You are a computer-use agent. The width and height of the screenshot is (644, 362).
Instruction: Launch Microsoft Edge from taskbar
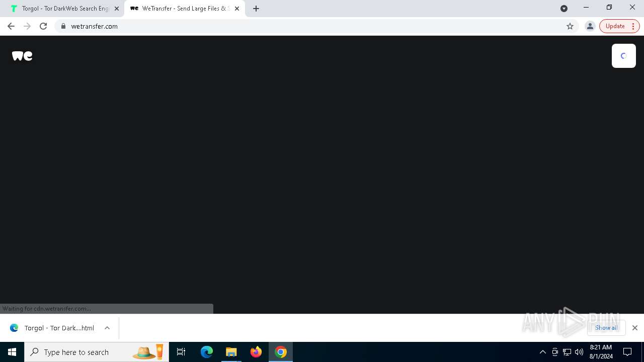pos(207,352)
